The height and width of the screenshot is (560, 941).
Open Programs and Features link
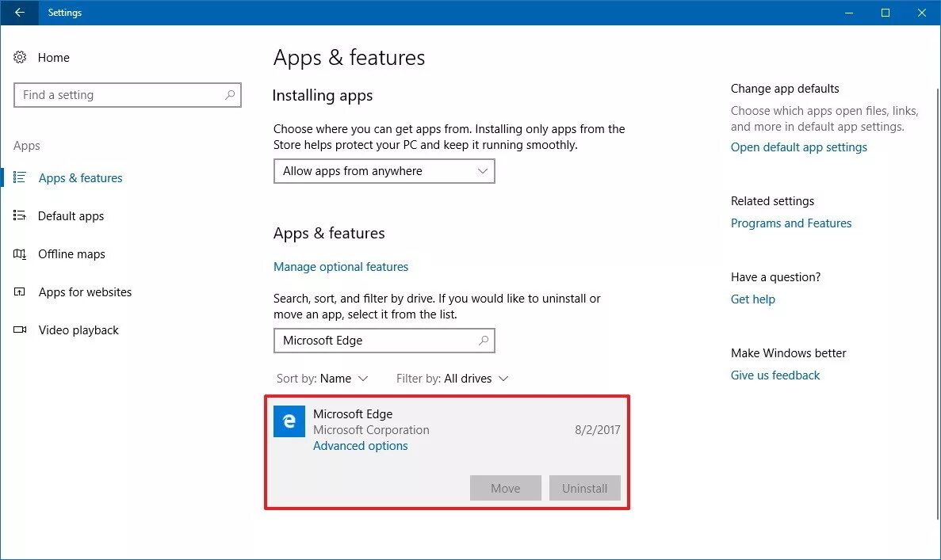click(x=791, y=223)
